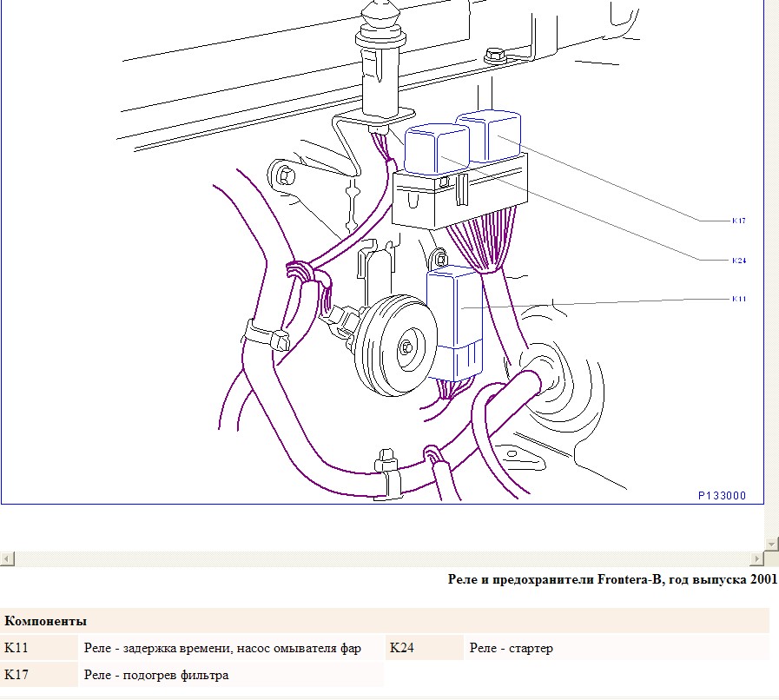Click the K11 callout label in diagram
Image resolution: width=779 pixels, height=700 pixels.
point(738,299)
